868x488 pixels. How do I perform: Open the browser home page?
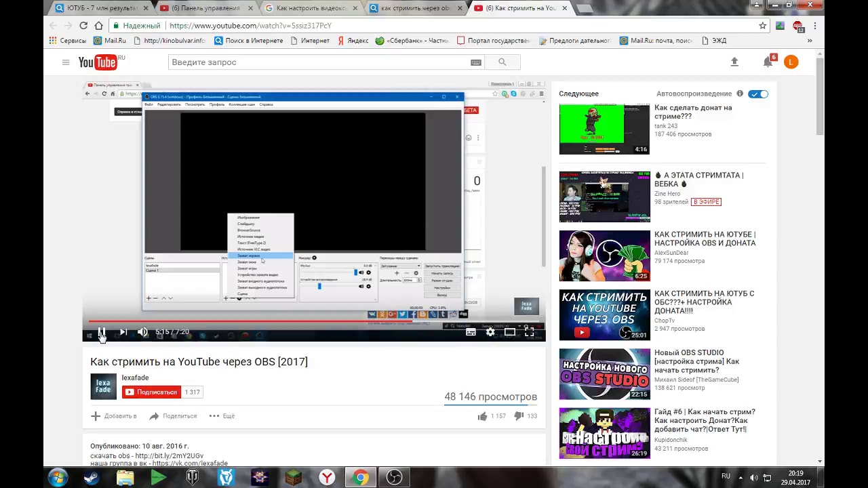(99, 25)
